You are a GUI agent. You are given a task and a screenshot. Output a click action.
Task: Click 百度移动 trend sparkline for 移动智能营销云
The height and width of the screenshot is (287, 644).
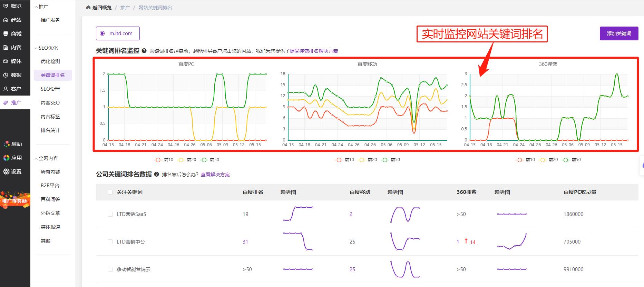405,269
